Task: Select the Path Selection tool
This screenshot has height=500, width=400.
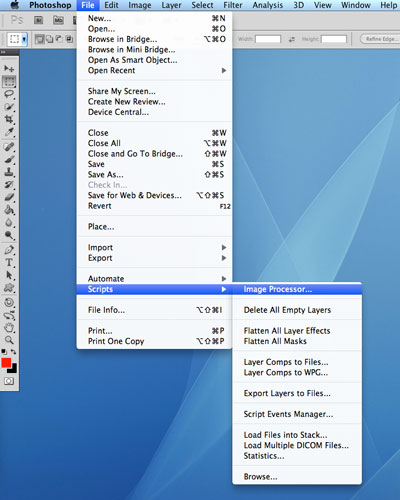Action: 9,275
